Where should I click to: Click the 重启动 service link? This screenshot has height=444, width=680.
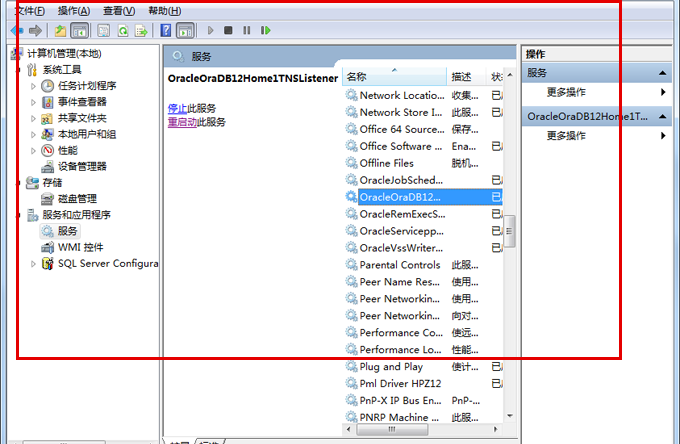click(x=181, y=122)
